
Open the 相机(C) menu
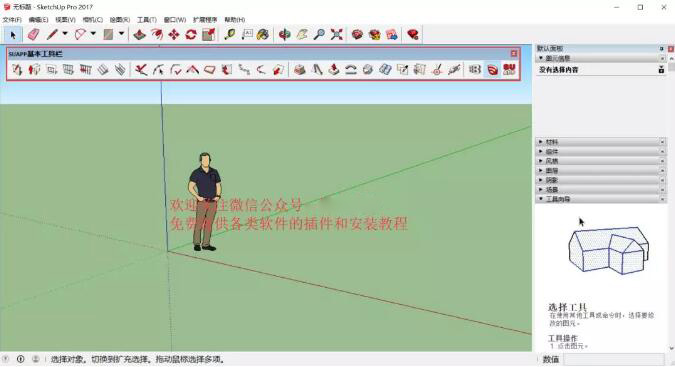[93, 20]
